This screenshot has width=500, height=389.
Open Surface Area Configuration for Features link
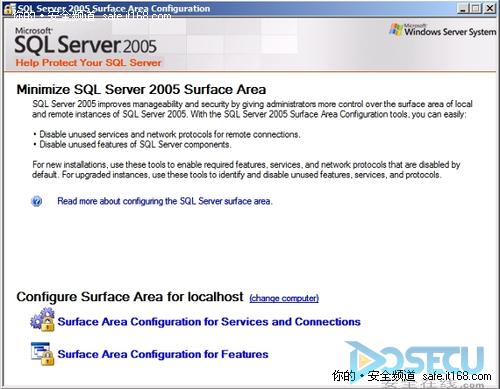click(x=163, y=354)
